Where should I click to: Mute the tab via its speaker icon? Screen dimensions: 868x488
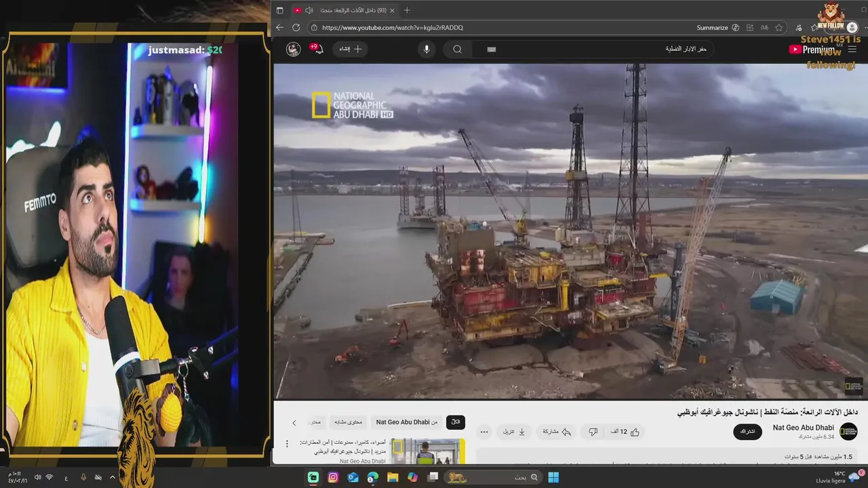point(309,10)
